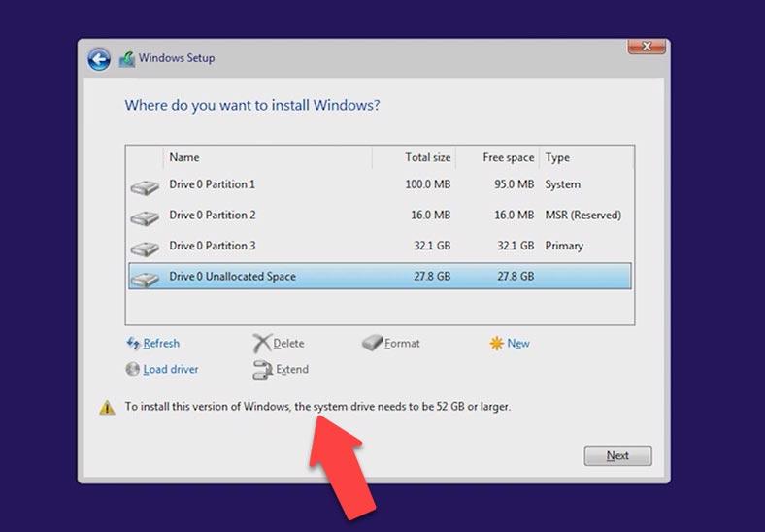Viewport: 765px width, 532px height.
Task: Click the drive icon for Partition 3
Action: [x=145, y=249]
